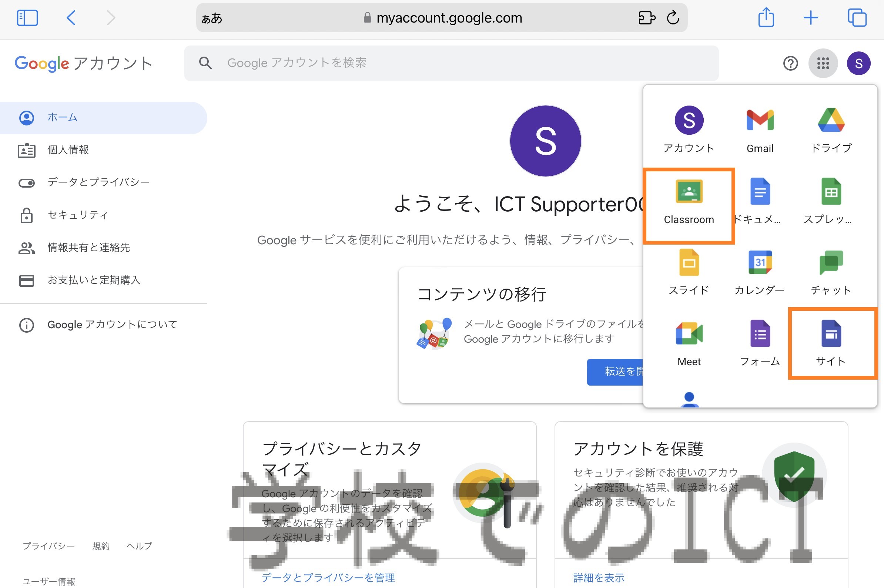
Task: Click the プライバシーとカスタマイズ card heading
Action: point(342,459)
